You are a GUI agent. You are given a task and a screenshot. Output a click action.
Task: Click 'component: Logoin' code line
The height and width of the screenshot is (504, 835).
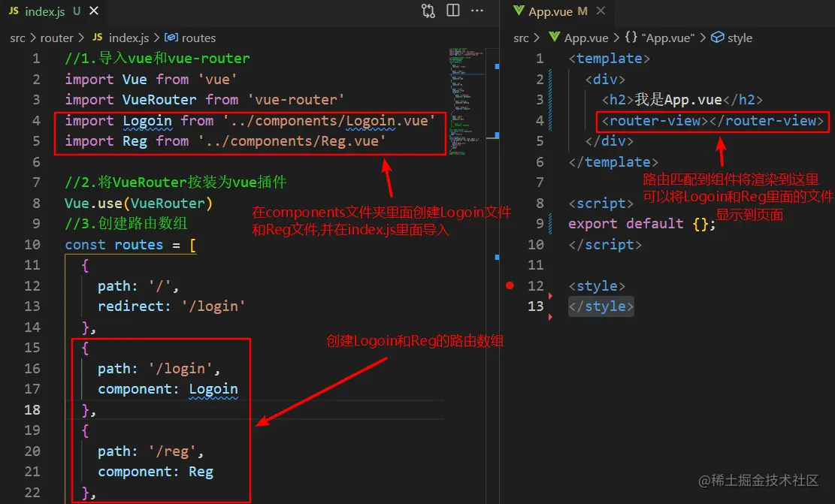coord(168,389)
